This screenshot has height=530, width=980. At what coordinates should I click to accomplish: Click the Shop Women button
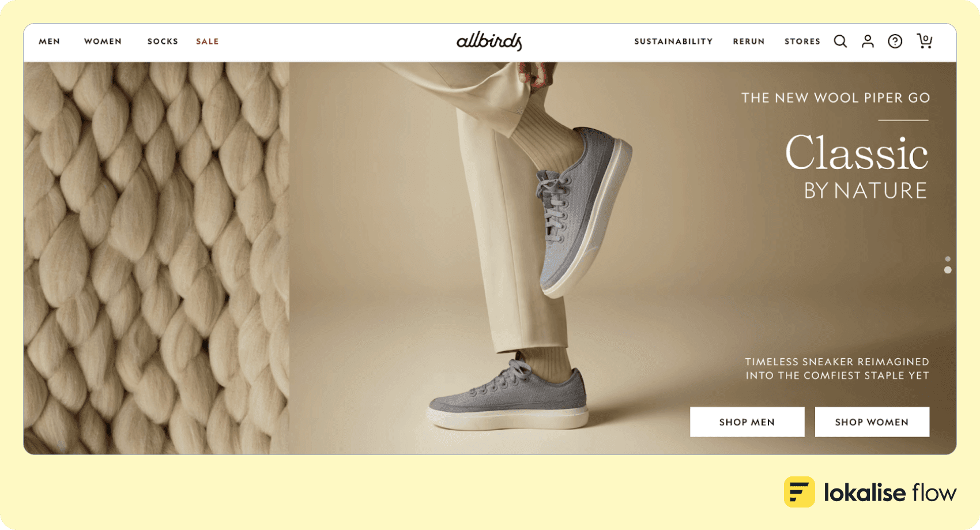872,422
